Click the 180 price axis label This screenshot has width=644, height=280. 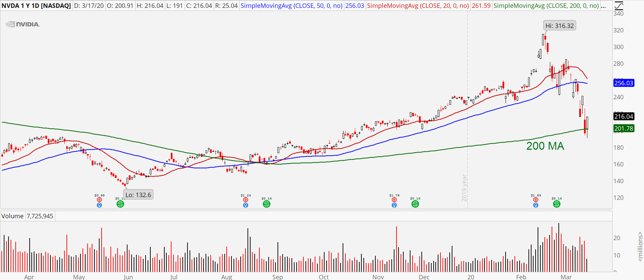click(x=618, y=148)
